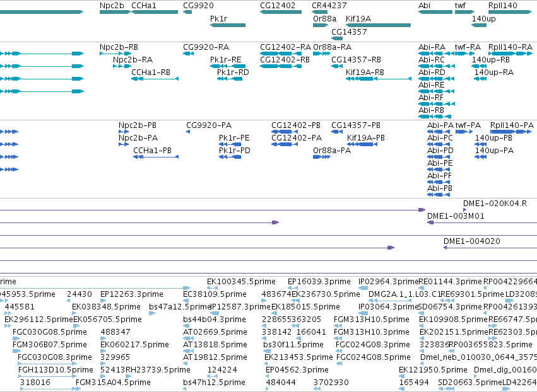Viewport: 537px width, 392px height.
Task: Select protein twf-PA
Action: [x=464, y=132]
